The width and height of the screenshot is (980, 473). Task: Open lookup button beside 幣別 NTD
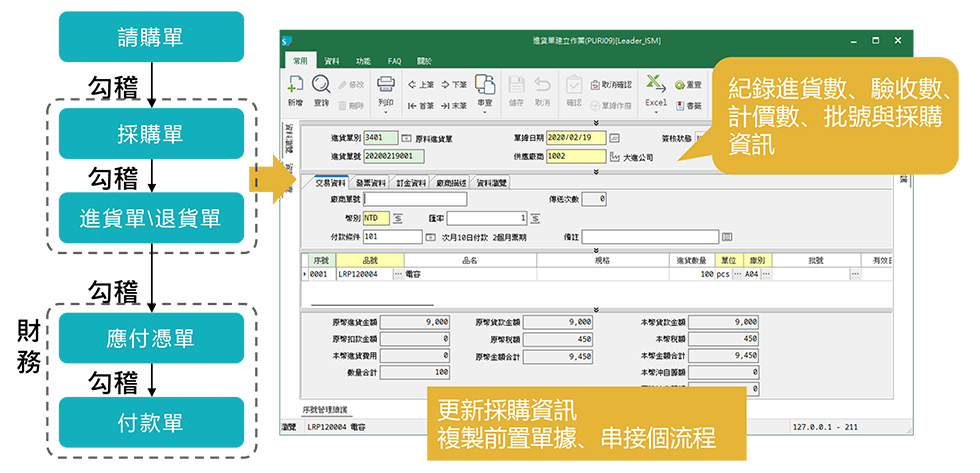397,218
